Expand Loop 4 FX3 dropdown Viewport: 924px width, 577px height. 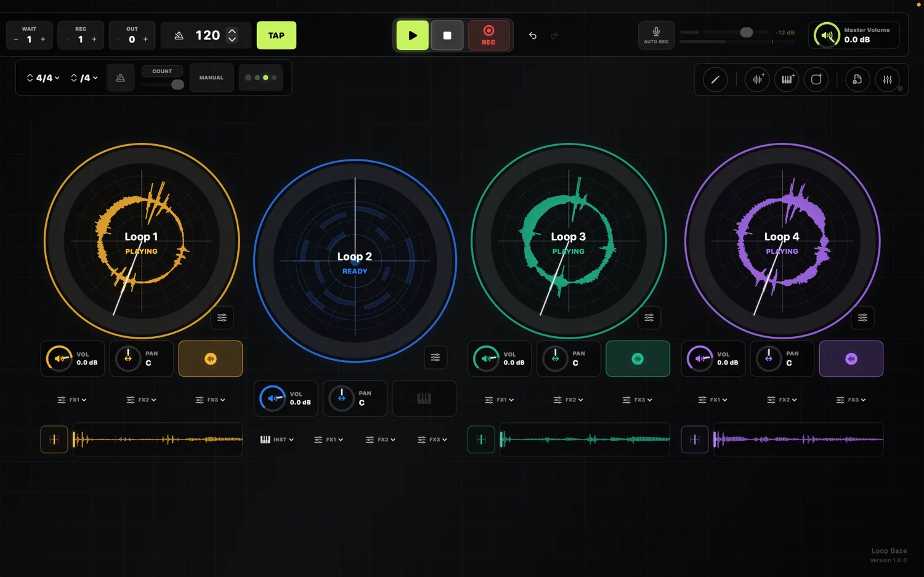pos(851,400)
